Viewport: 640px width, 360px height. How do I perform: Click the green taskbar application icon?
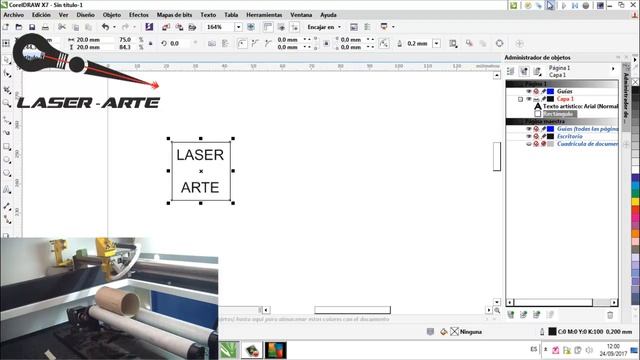(x=230, y=350)
